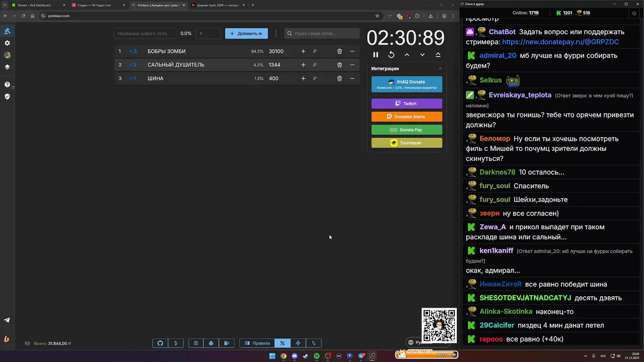
Task: Subtract time with the down arrow
Action: coord(422,55)
